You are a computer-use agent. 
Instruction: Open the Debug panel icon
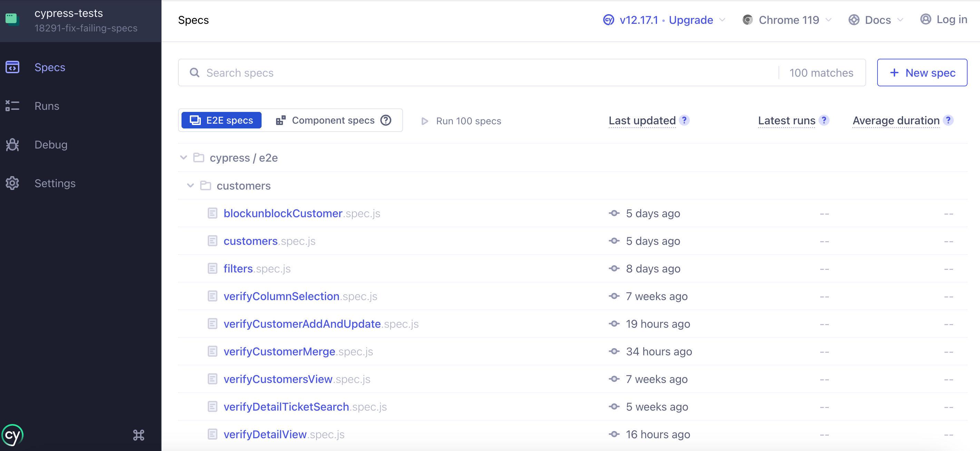click(12, 144)
